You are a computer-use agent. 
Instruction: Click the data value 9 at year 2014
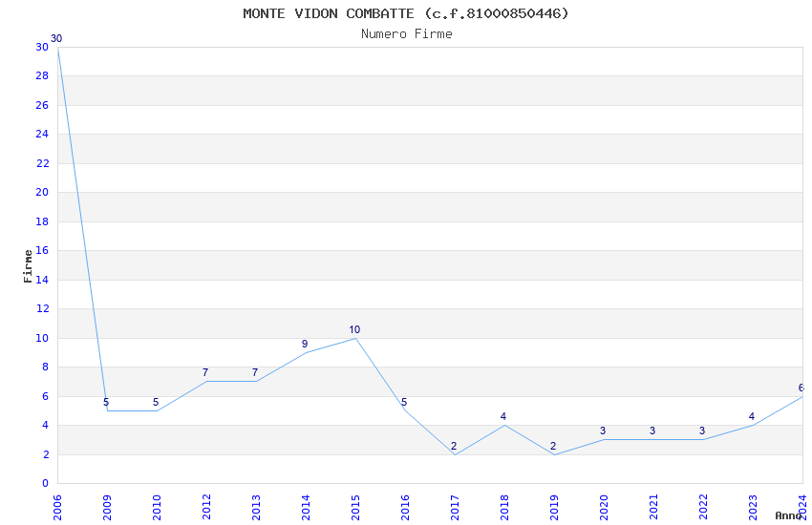click(305, 344)
